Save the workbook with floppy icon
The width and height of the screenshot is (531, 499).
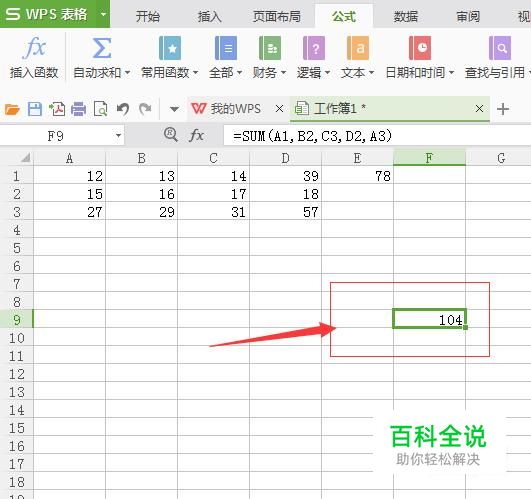click(35, 109)
